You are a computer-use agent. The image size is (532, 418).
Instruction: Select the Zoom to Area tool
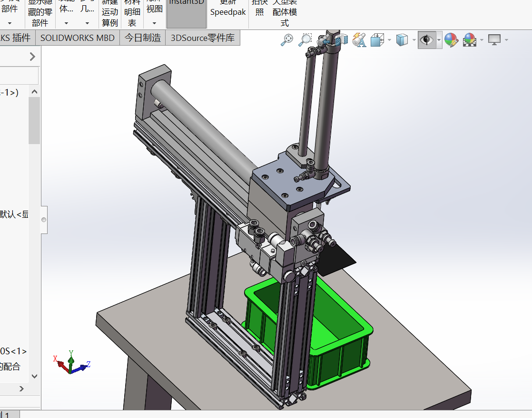click(x=305, y=39)
